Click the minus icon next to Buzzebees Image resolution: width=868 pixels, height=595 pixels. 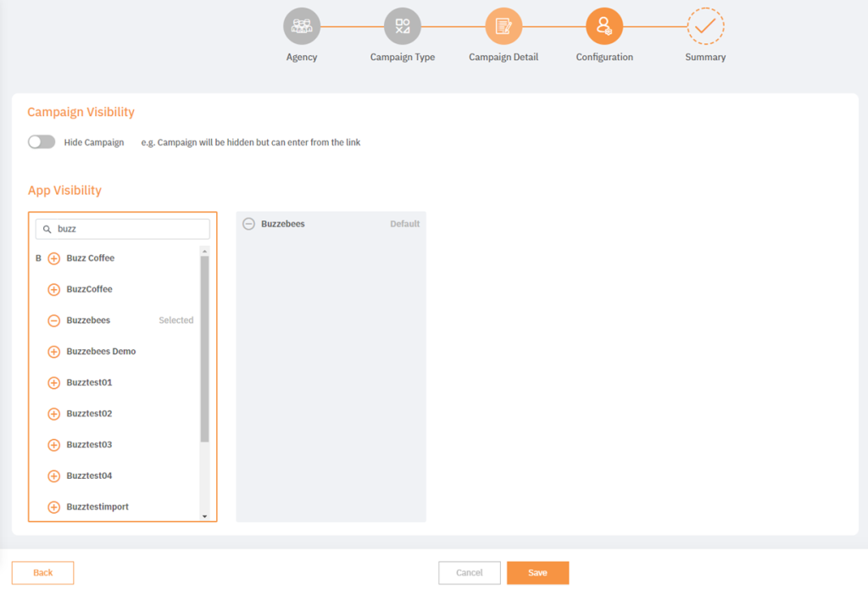[53, 320]
